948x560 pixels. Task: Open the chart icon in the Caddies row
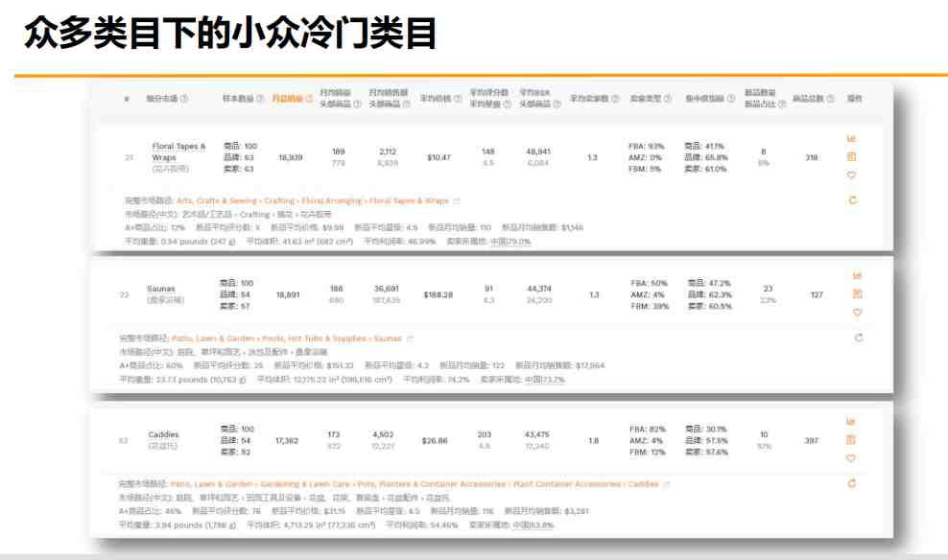pyautogui.click(x=851, y=422)
